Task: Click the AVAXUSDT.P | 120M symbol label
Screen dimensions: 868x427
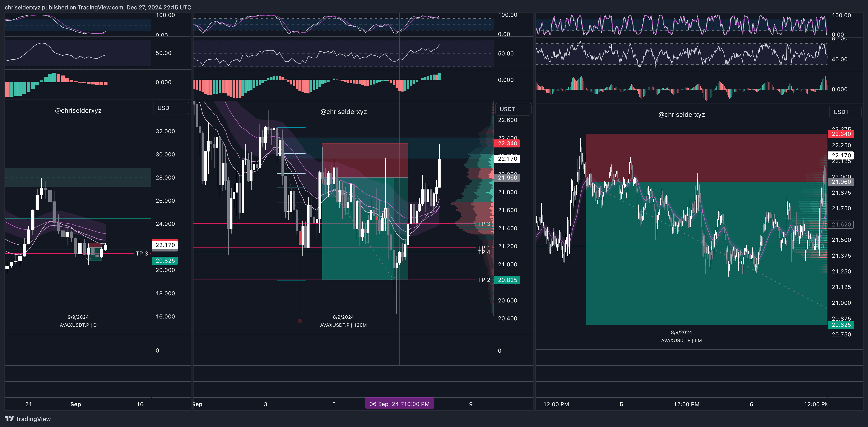Action: point(343,325)
